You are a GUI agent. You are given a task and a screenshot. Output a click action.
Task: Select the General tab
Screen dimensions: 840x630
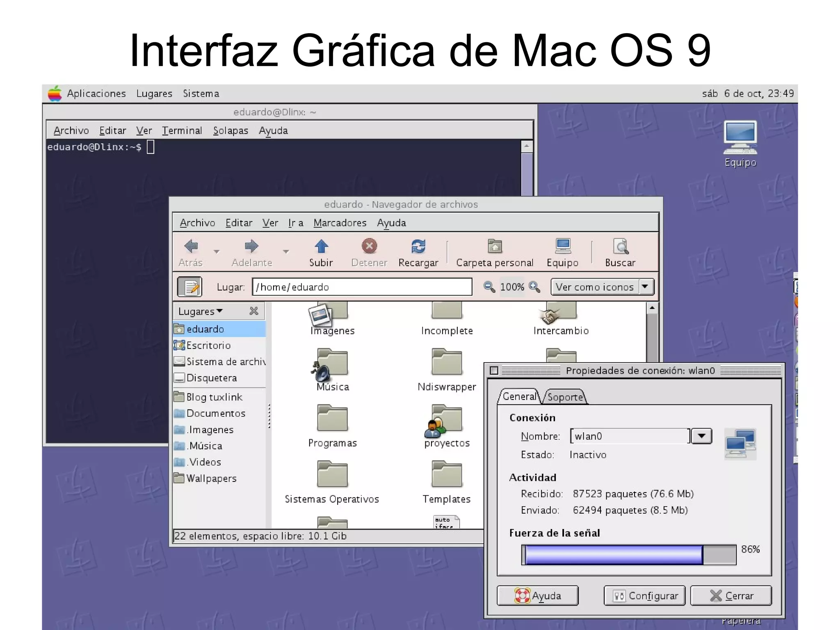[x=519, y=396]
